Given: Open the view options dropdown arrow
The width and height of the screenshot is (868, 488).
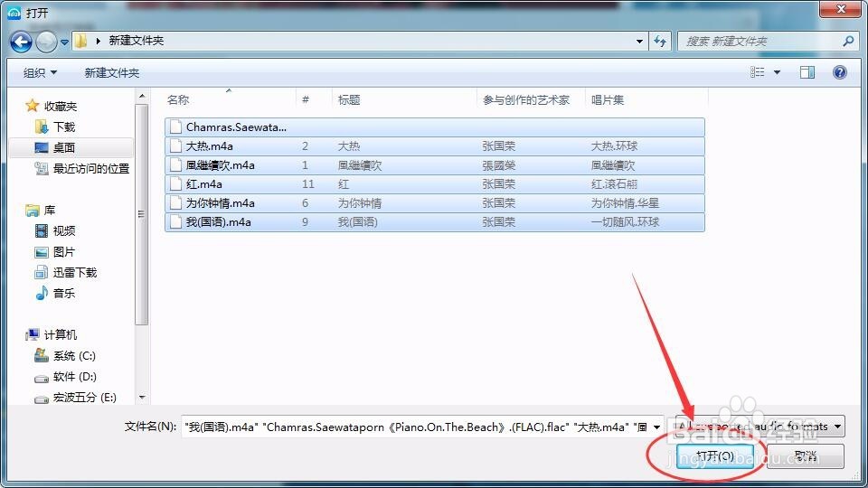Looking at the screenshot, I should [x=777, y=72].
